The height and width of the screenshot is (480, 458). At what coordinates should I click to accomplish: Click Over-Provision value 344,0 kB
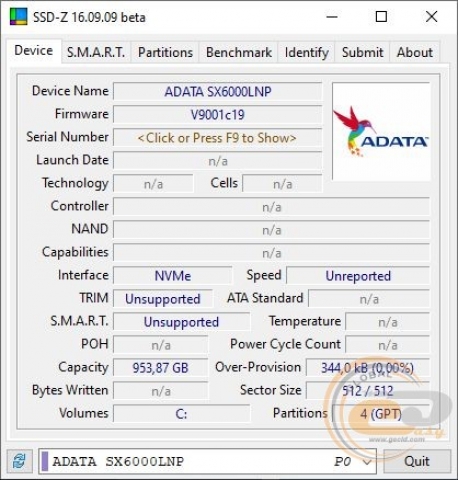[368, 368]
